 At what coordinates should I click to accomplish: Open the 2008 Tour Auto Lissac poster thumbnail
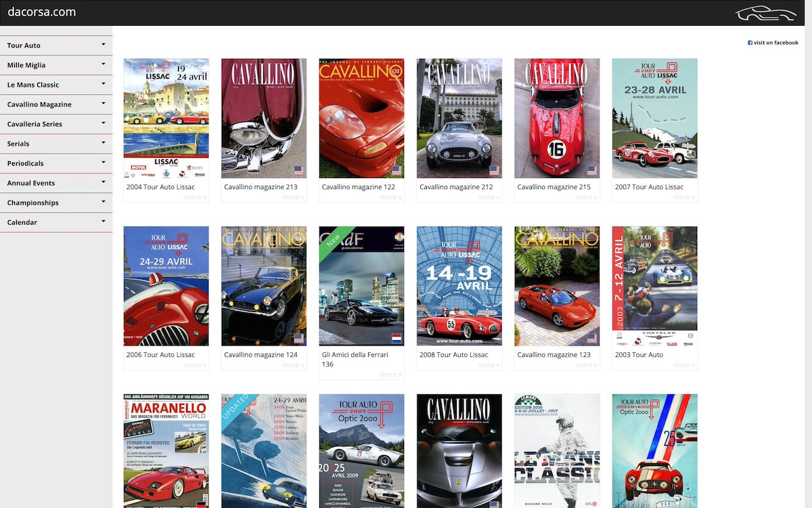tap(459, 286)
